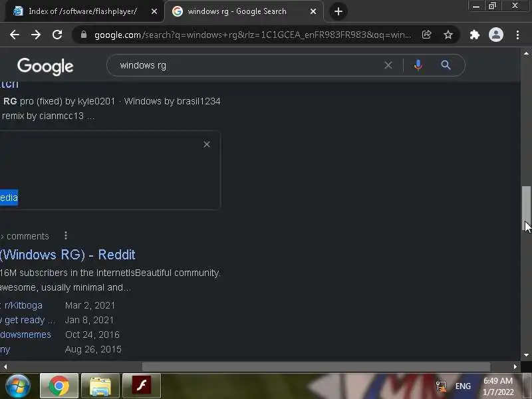Clear the search box text
The height and width of the screenshot is (399, 532).
coord(388,65)
